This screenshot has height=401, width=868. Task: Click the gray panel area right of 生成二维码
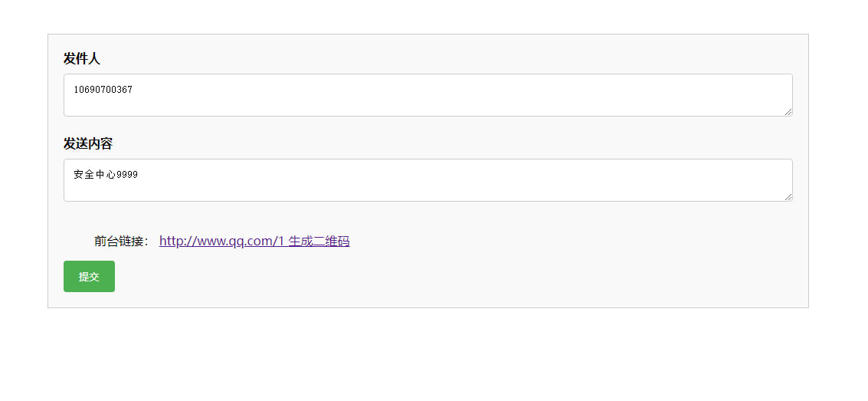575,241
